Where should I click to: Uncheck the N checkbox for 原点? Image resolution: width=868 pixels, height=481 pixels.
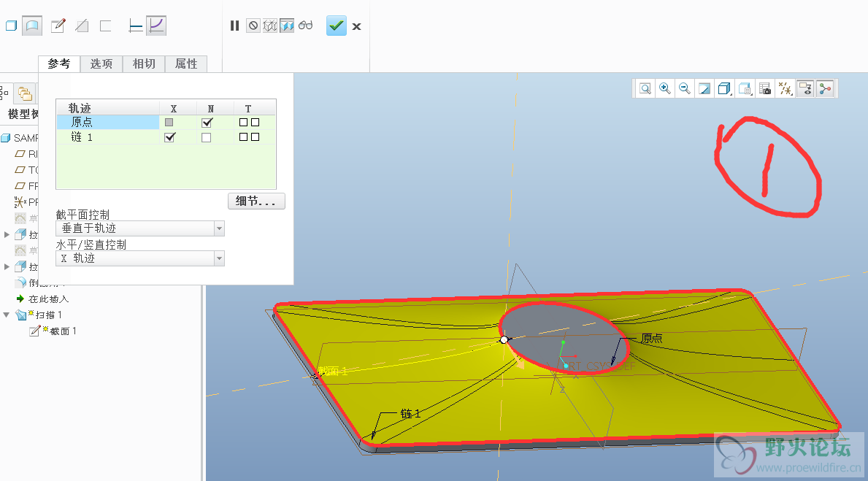click(207, 123)
